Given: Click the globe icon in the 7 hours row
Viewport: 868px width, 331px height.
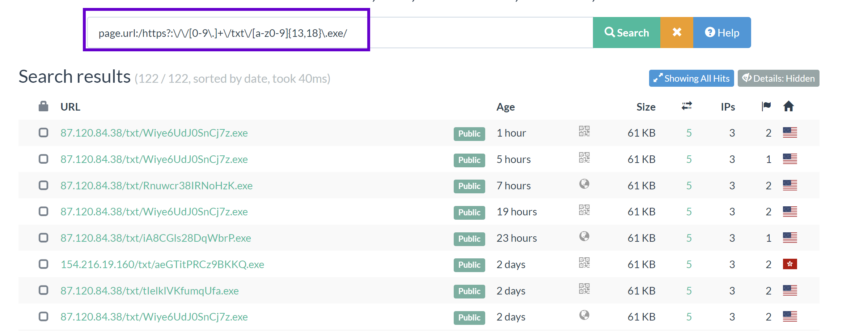Looking at the screenshot, I should 584,184.
